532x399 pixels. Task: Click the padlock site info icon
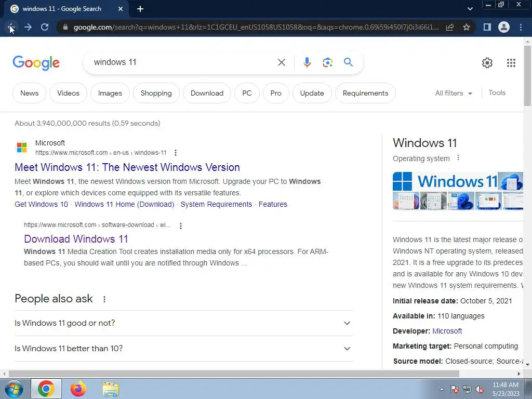tap(65, 27)
